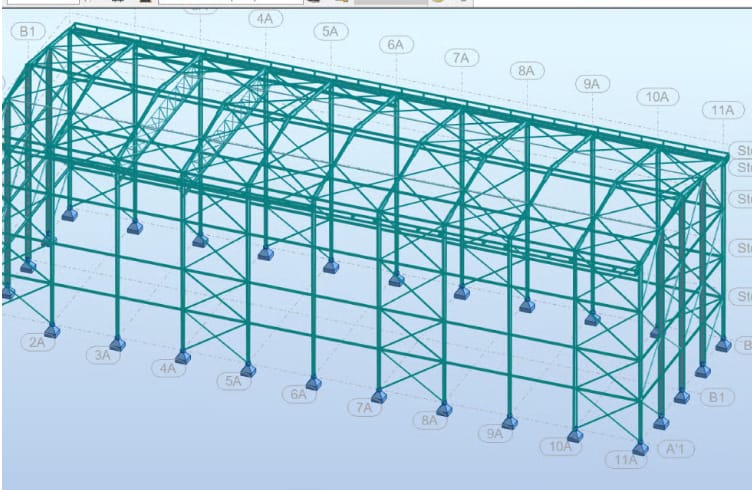Image resolution: width=755 pixels, height=490 pixels.
Task: Select footing support above lower 11A label
Action: (640, 447)
